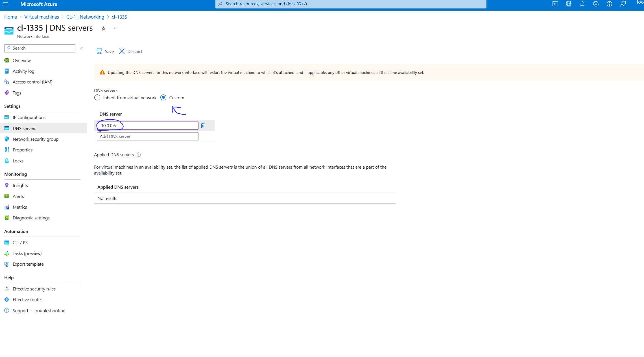Open the Network security group settings
Screen dimensions: 644x357
point(35,139)
